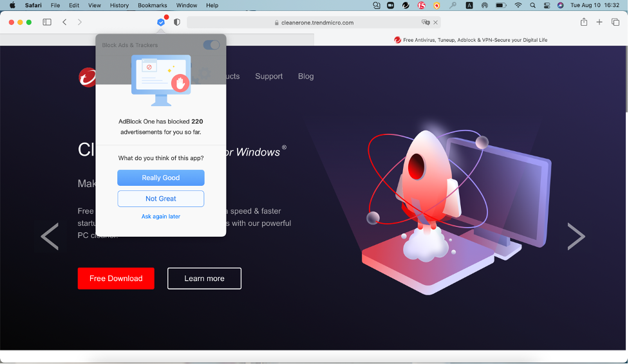Click the Ask again later link

point(161,217)
